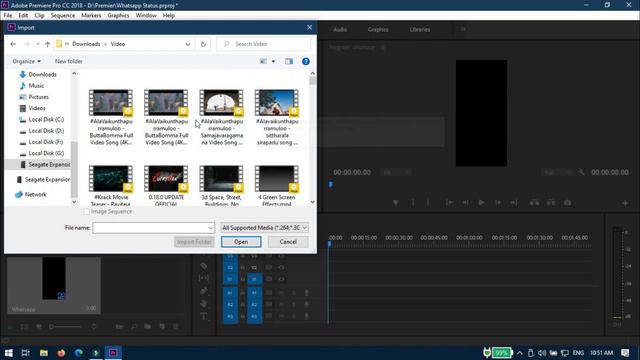
Task: Open the Markers menu
Action: 91,16
